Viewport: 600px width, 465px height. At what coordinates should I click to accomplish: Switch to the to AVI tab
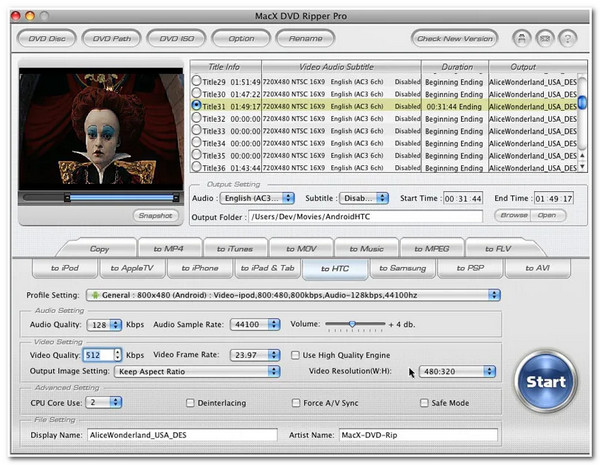(538, 268)
